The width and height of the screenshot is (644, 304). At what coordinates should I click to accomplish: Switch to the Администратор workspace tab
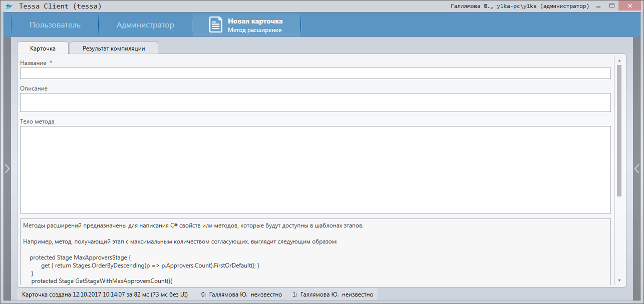(x=145, y=25)
